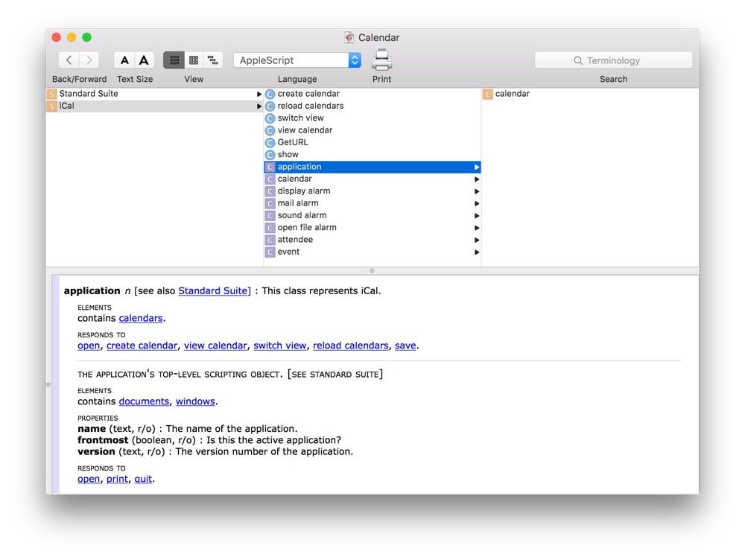Decrease text size with the small A button

pos(124,60)
